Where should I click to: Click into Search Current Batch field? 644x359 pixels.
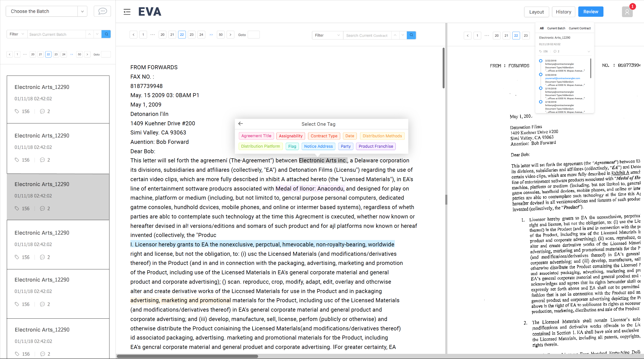[x=56, y=34]
